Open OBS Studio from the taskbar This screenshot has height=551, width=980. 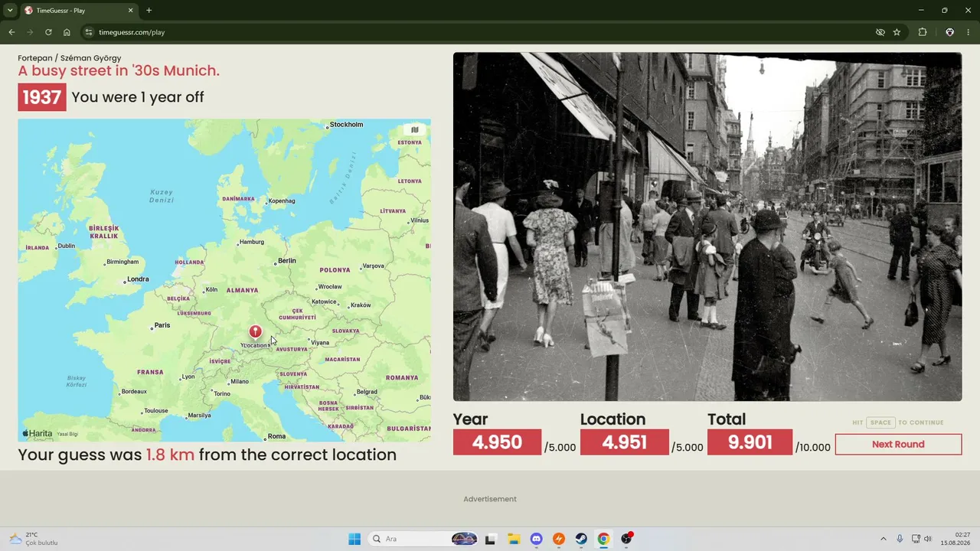626,539
